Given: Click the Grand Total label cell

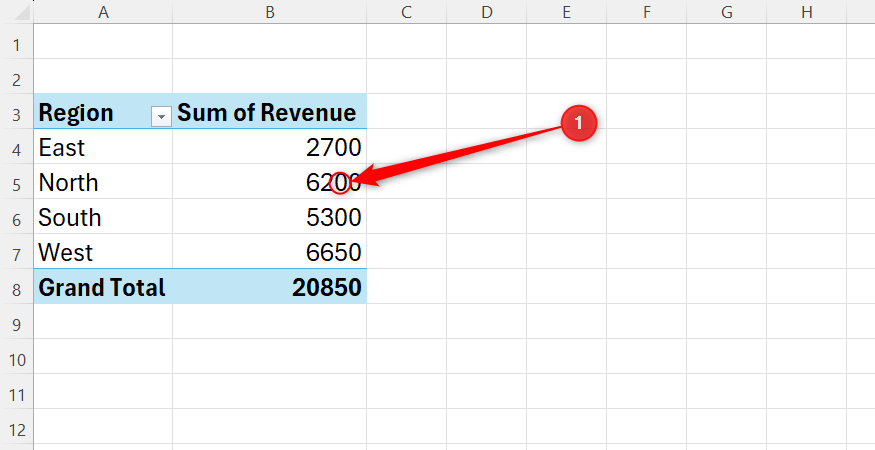Looking at the screenshot, I should point(103,287).
